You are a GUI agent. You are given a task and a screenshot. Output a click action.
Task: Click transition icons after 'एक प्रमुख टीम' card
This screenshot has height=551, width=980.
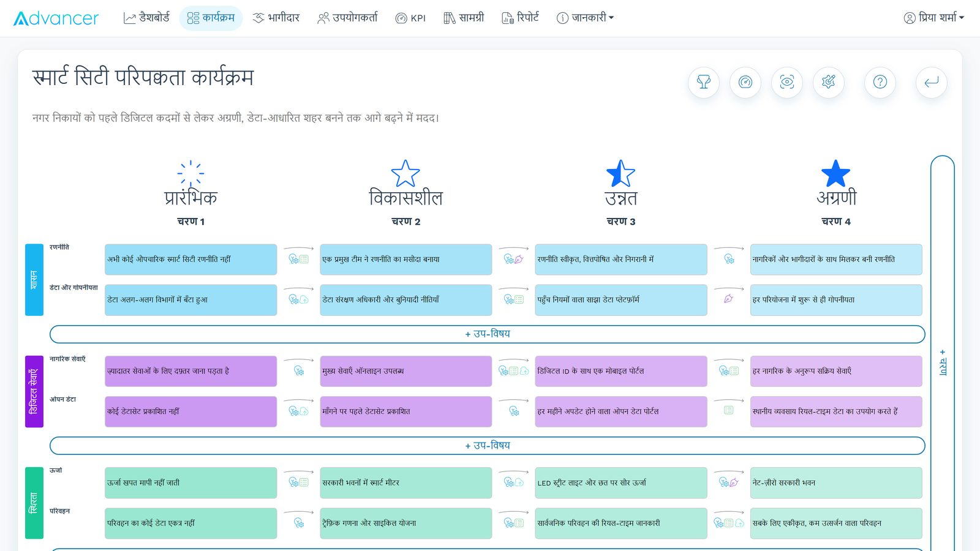coord(514,259)
